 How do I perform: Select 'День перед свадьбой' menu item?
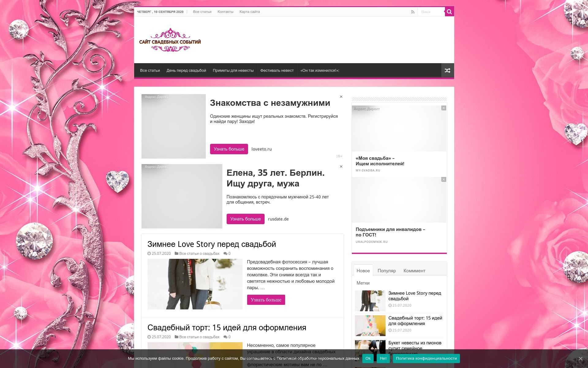point(186,71)
